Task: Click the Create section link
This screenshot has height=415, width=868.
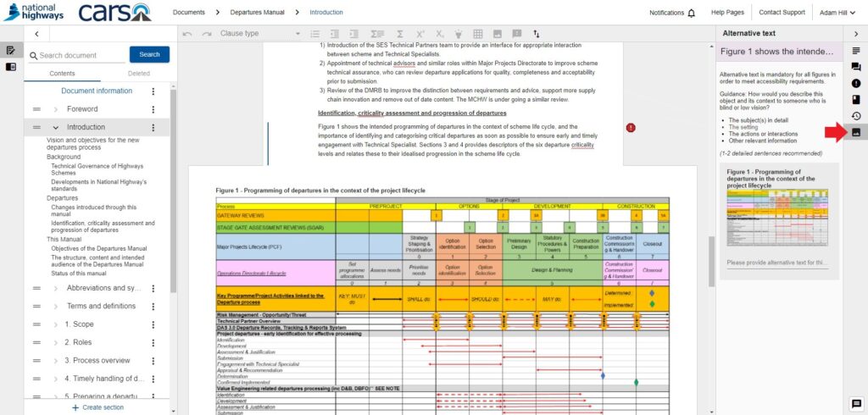Action: coord(97,407)
